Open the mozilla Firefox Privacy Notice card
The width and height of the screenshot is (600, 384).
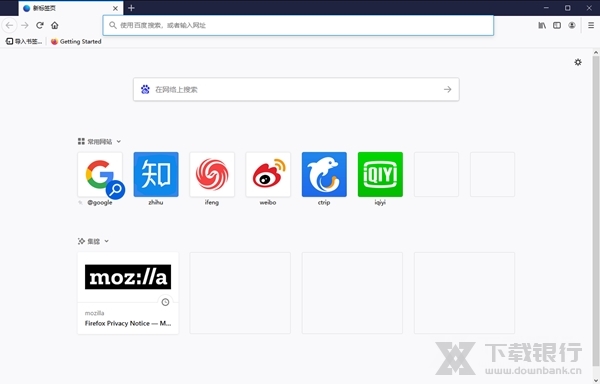click(x=128, y=293)
